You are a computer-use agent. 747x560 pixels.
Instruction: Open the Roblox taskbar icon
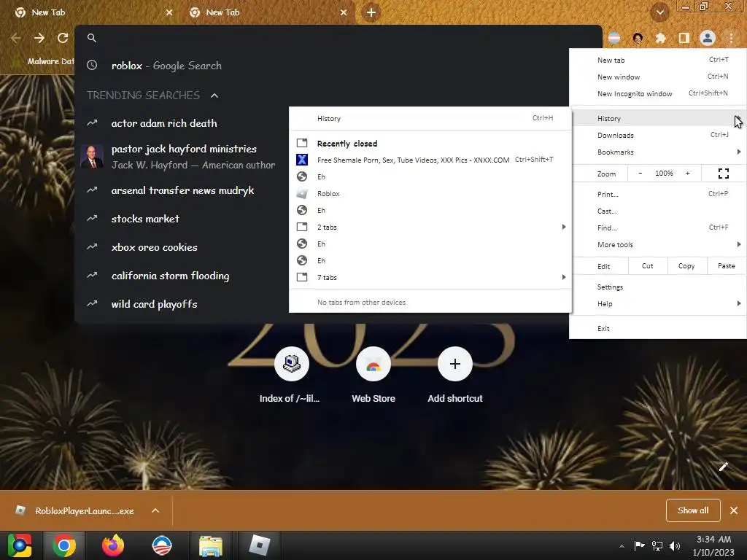(259, 545)
